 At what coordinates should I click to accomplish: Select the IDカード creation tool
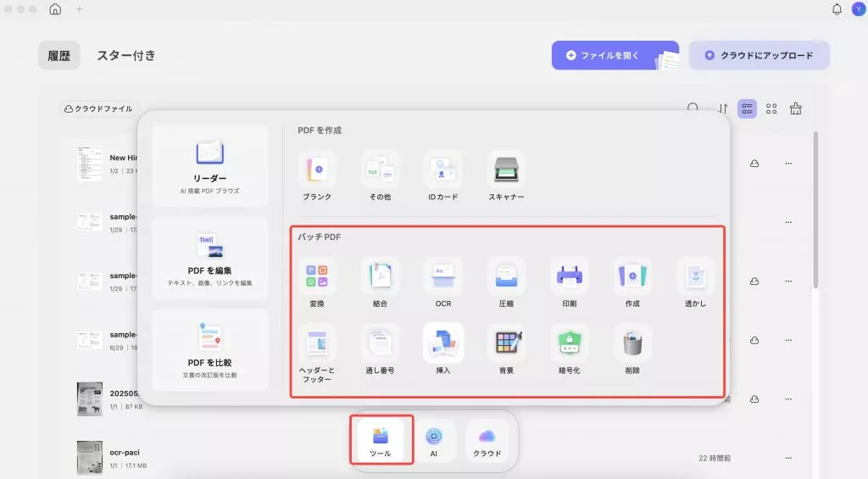pyautogui.click(x=442, y=176)
